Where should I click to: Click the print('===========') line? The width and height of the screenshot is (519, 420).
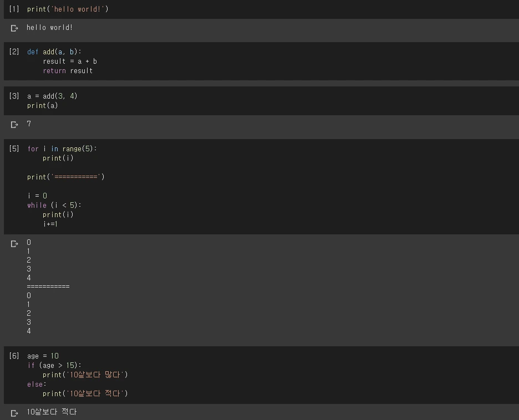[66, 177]
